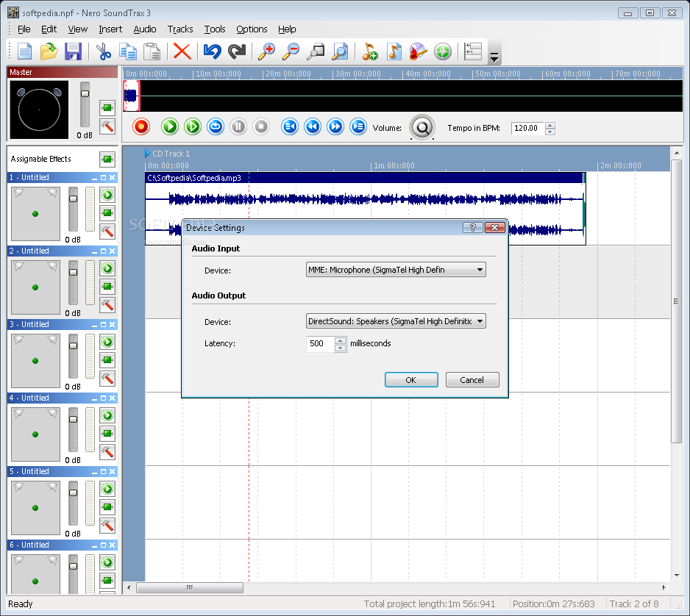This screenshot has height=616, width=690.
Task: Open the Master effects green icon
Action: click(107, 107)
